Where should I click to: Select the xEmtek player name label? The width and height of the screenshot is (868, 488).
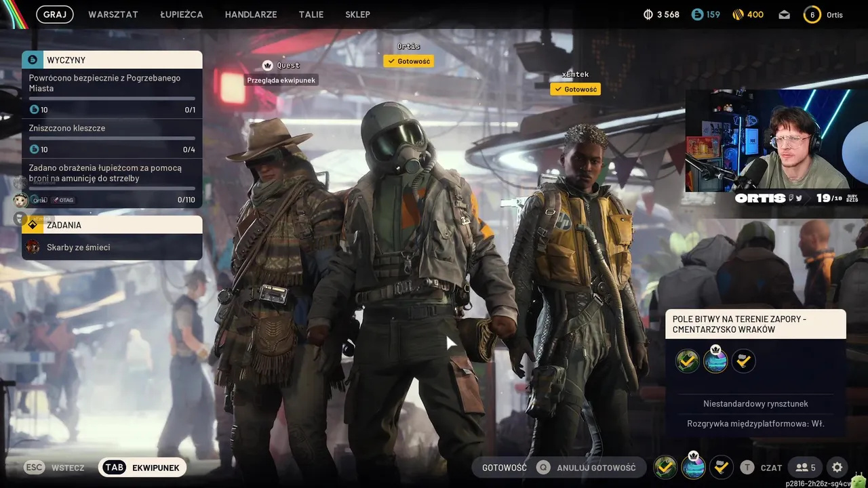coord(575,74)
